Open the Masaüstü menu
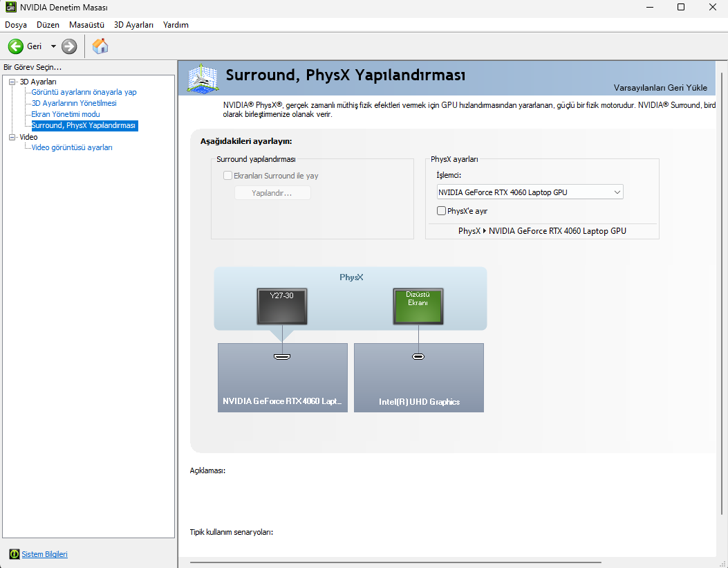 (x=86, y=25)
